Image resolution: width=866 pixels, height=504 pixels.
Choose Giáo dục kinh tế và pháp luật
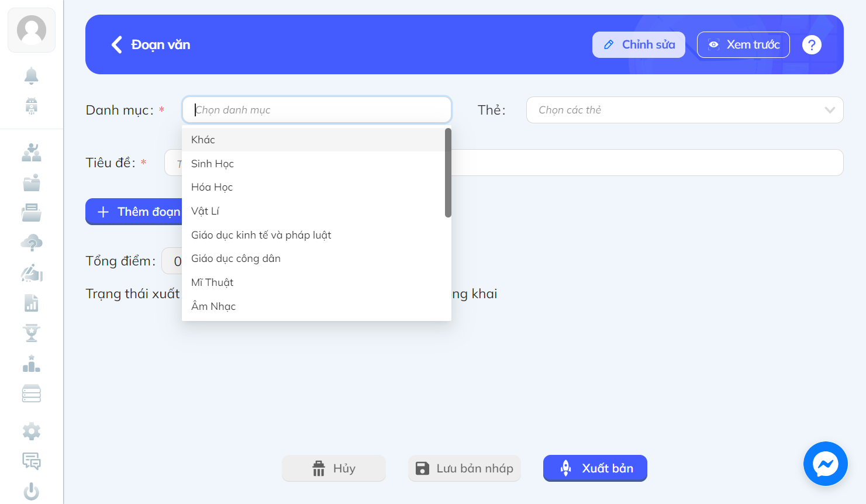click(313, 235)
